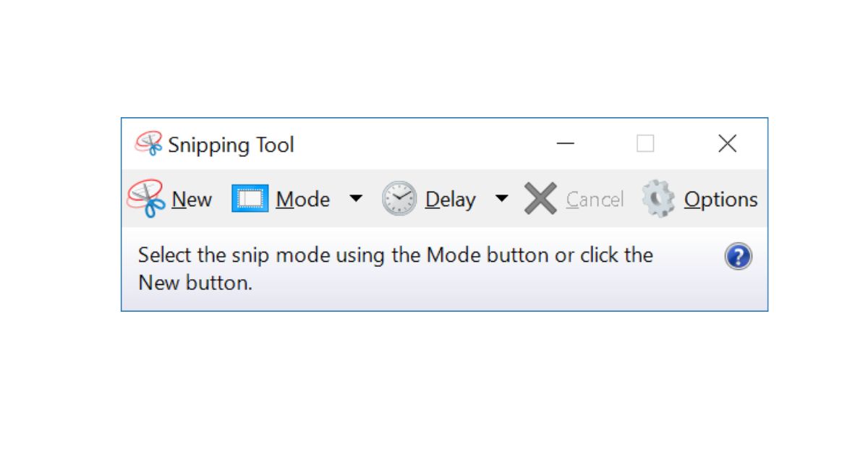Click the scissors icon beside New
The height and width of the screenshot is (452, 868).
click(146, 199)
